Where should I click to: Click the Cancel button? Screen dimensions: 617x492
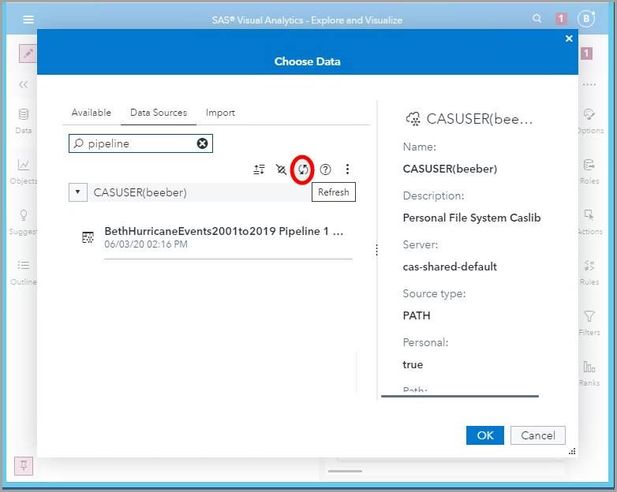coord(538,435)
